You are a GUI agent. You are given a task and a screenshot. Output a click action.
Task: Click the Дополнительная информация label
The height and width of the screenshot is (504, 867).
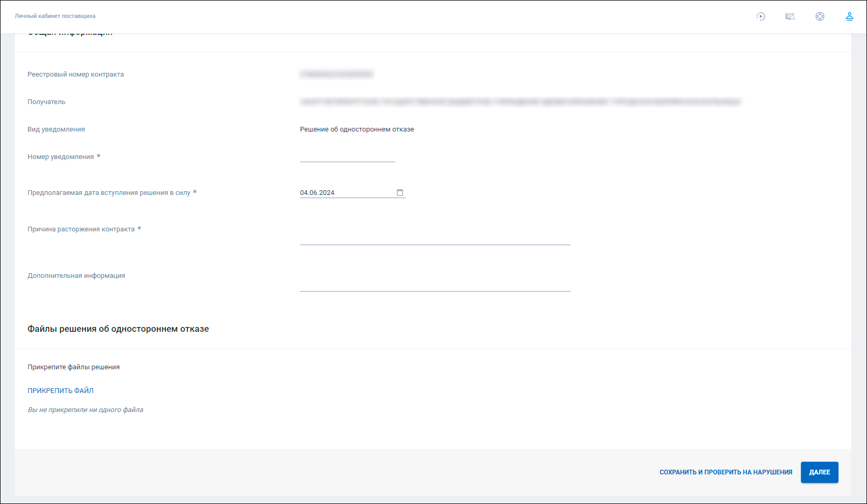coord(77,276)
